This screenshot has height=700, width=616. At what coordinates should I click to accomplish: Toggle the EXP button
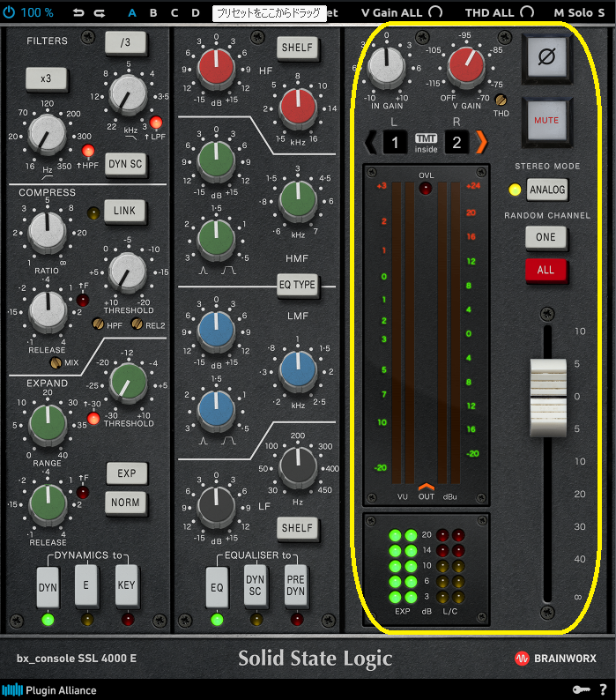click(x=127, y=473)
